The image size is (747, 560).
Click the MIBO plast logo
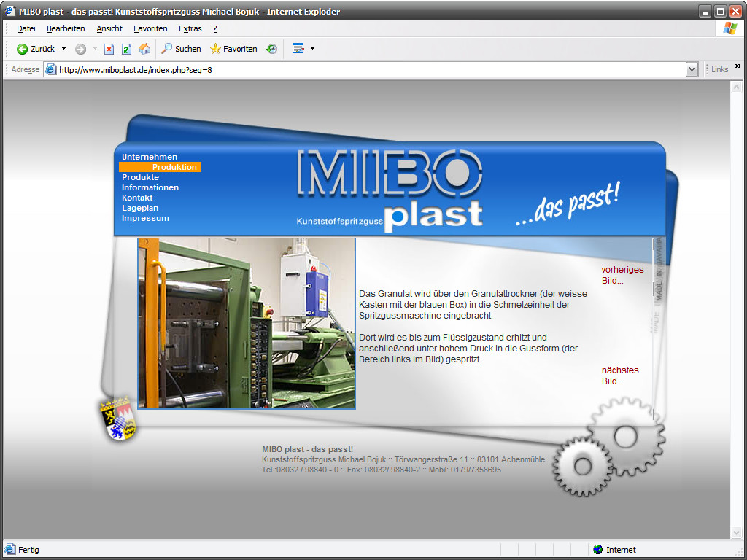(390, 190)
